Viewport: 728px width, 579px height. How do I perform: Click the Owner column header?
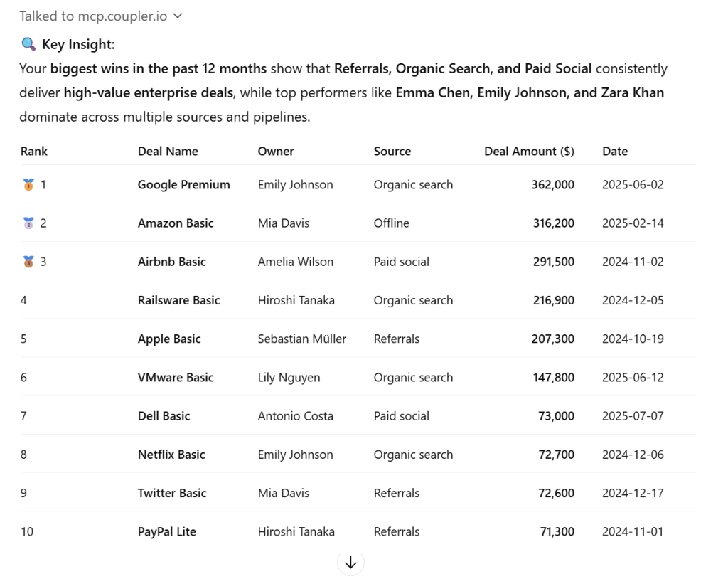[x=276, y=151]
